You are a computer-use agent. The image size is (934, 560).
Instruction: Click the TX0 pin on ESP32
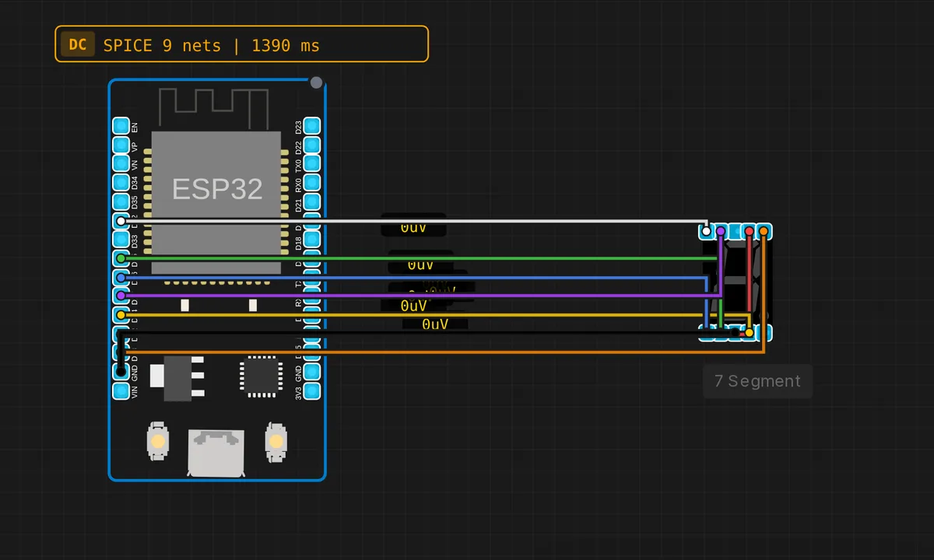[311, 163]
